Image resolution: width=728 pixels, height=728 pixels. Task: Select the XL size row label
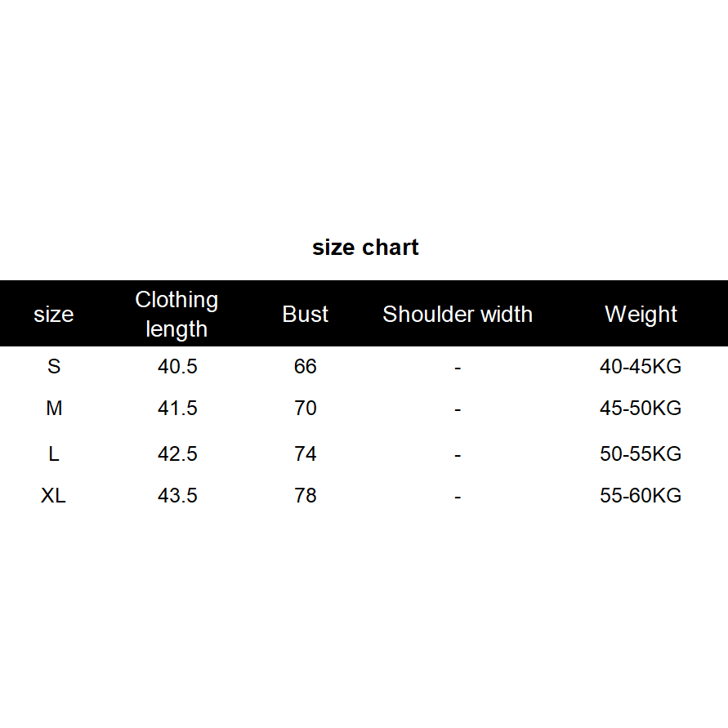54,496
